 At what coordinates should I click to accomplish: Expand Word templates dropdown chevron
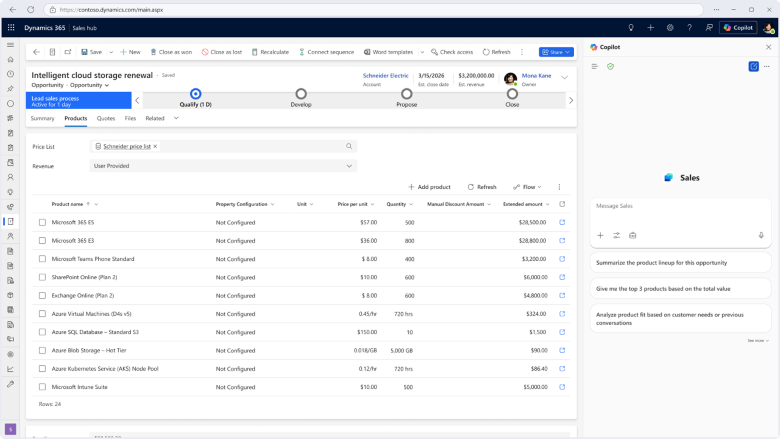[422, 52]
